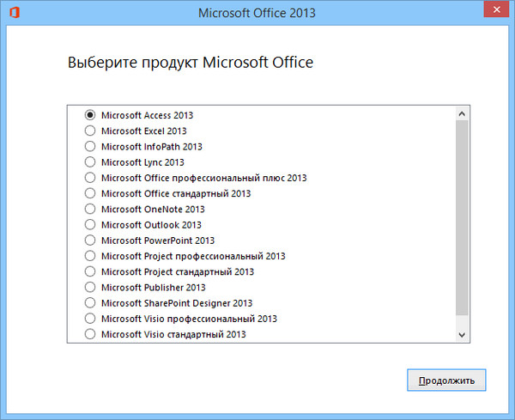The width and height of the screenshot is (515, 420).
Task: Select Microsoft Project стандартный 2013
Action: (x=90, y=271)
